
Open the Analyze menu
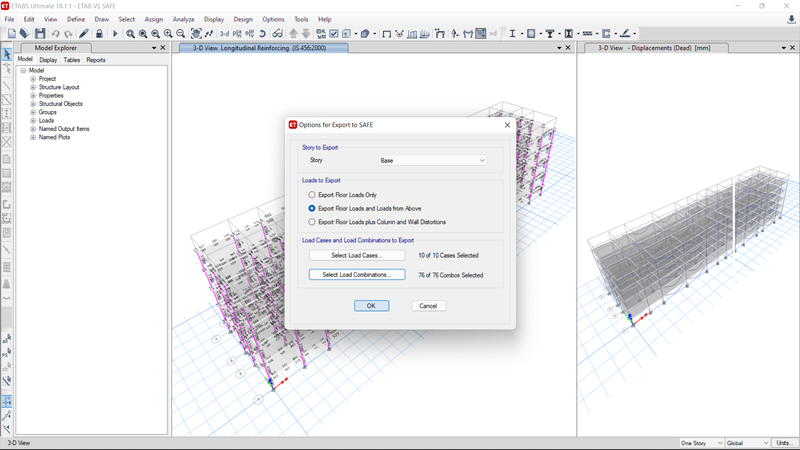(x=184, y=19)
